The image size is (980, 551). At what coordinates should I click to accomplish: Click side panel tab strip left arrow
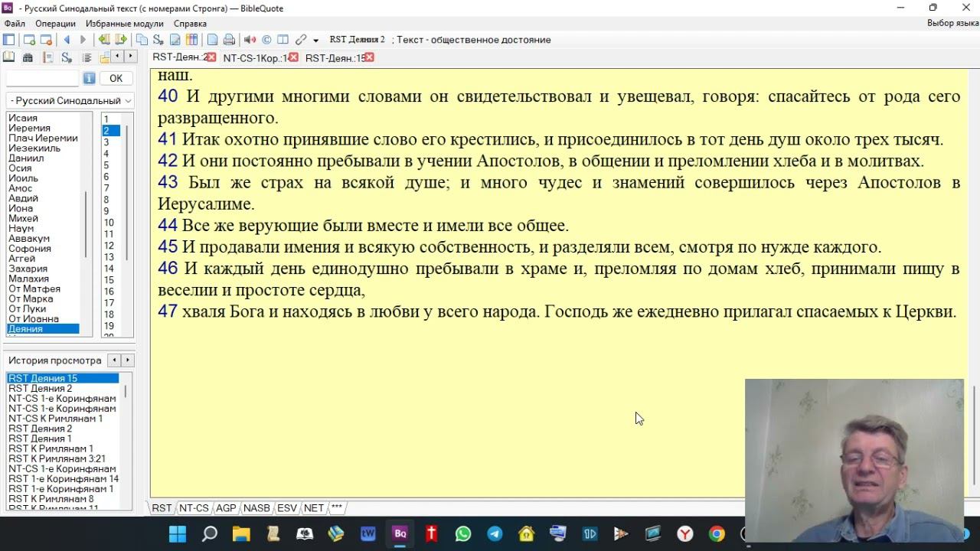click(117, 56)
